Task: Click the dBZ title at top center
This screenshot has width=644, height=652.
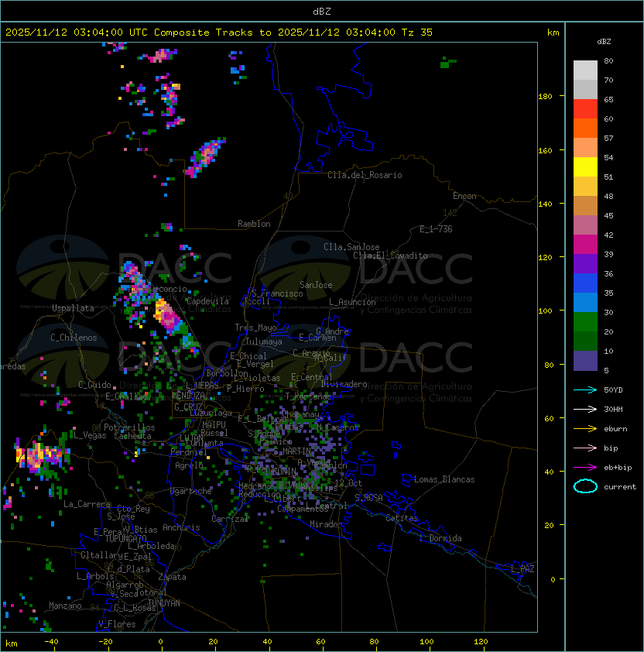Action: coord(322,11)
